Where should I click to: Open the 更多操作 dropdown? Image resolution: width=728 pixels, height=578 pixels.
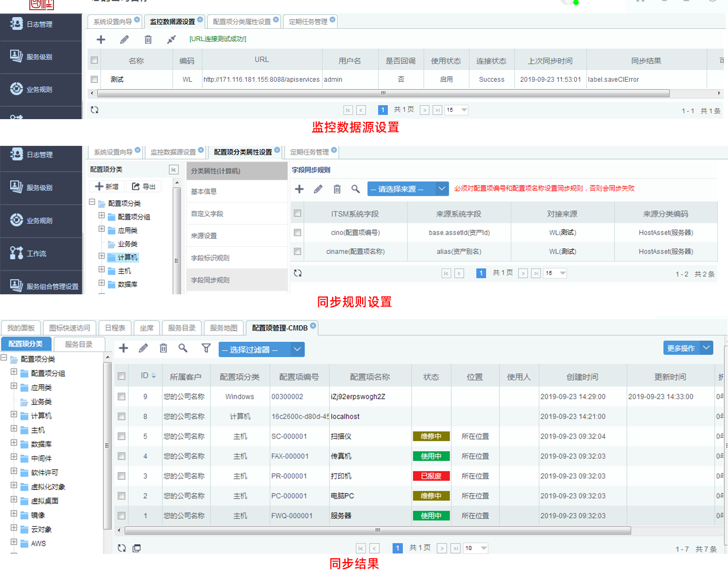pyautogui.click(x=688, y=348)
